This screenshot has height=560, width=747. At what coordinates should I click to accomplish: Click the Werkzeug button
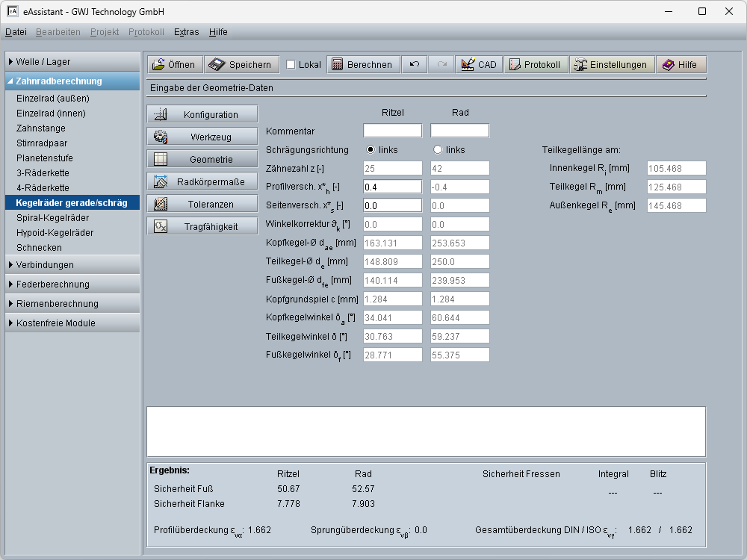click(202, 137)
